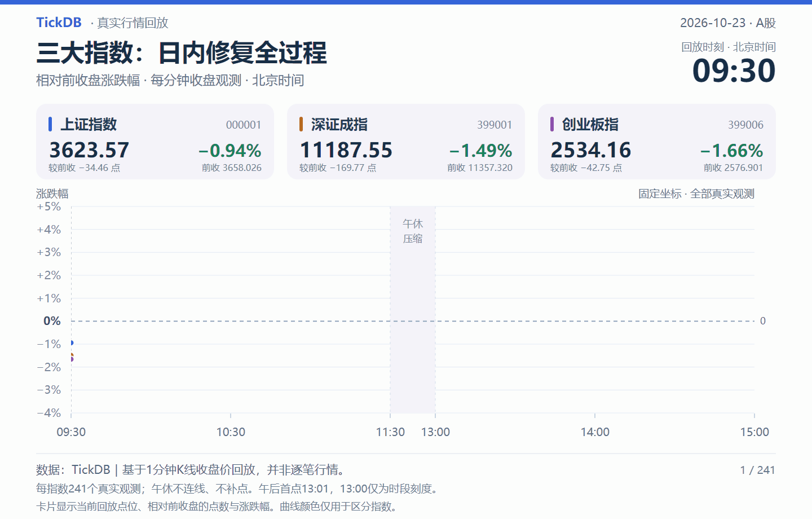Click the data source line '数据：TickDB'

(73, 470)
